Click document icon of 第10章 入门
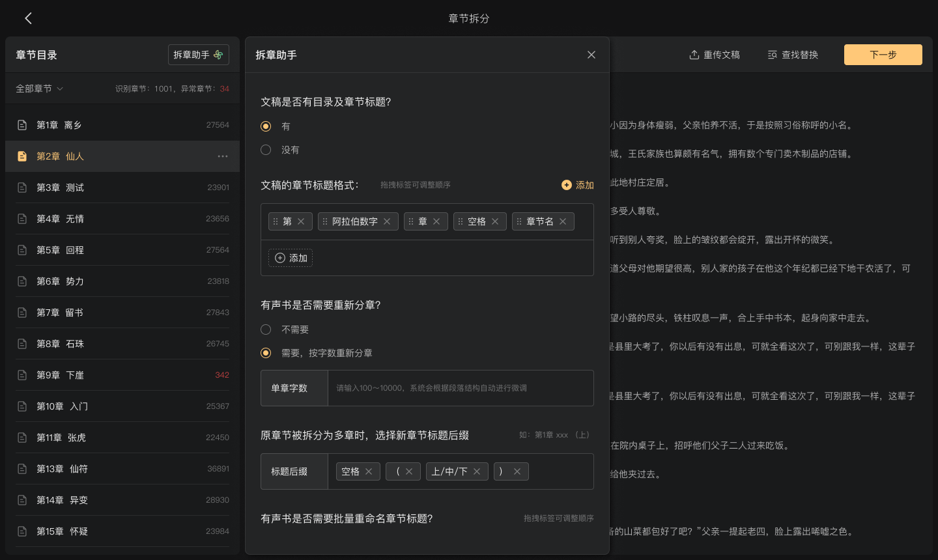938x560 pixels. pos(22,406)
